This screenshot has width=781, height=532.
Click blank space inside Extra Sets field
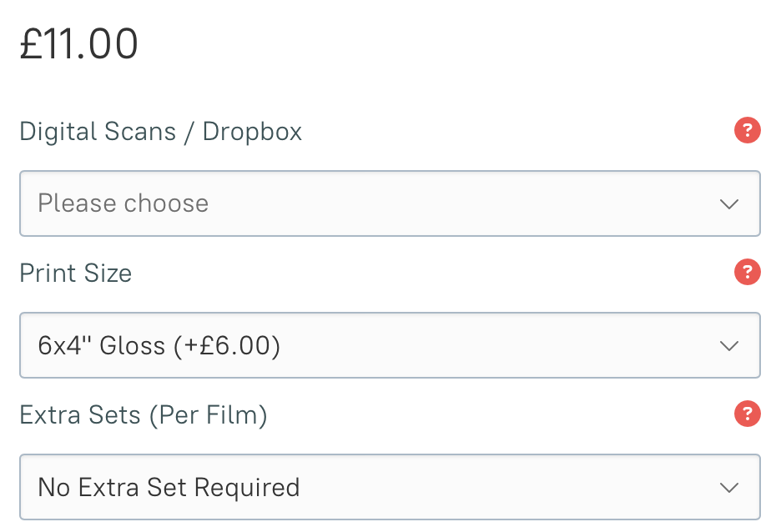tap(501, 487)
